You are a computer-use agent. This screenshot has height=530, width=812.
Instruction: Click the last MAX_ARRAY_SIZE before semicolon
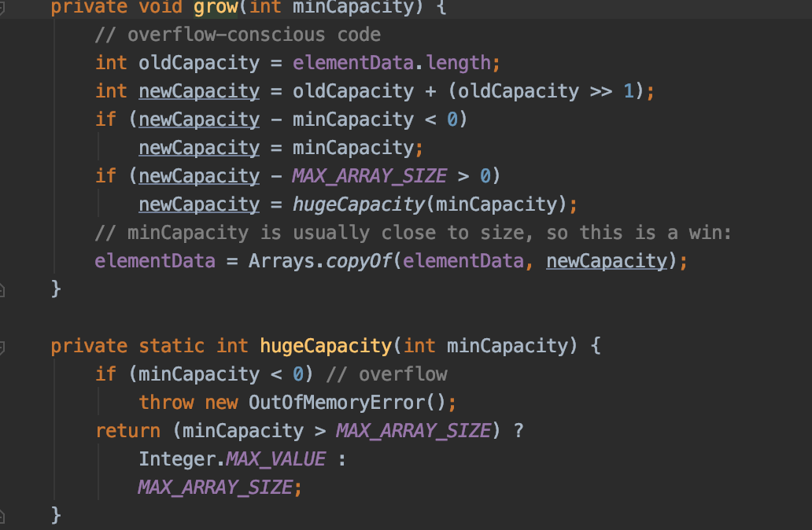[x=215, y=488]
